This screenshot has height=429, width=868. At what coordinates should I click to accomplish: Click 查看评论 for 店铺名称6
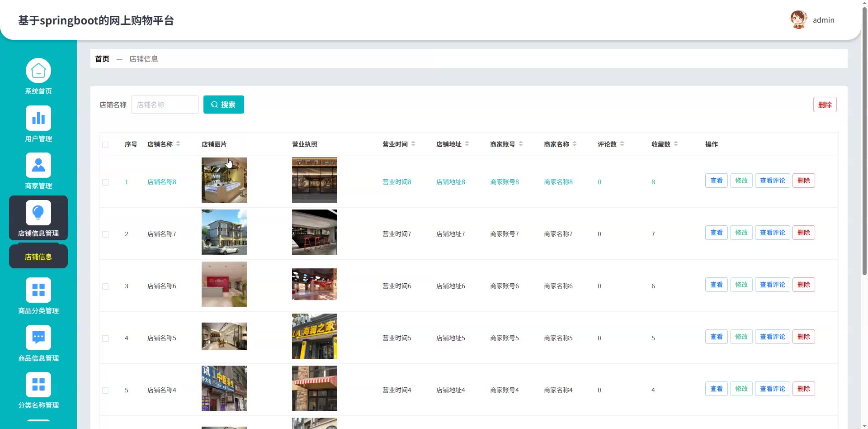pyautogui.click(x=772, y=285)
